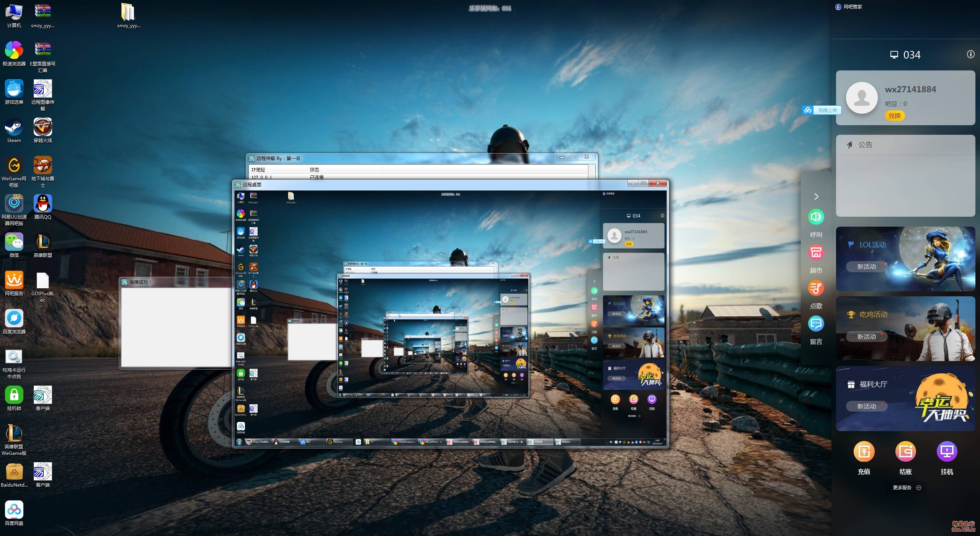The height and width of the screenshot is (536, 980).
Task: Open the 吃鸡卡运行中点我 desktop icon
Action: [14, 364]
